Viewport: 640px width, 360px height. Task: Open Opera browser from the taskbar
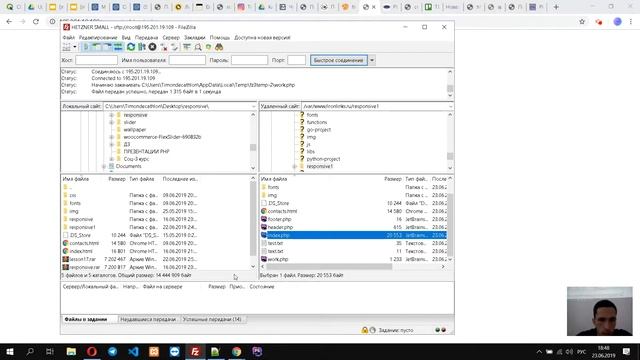coord(92,351)
